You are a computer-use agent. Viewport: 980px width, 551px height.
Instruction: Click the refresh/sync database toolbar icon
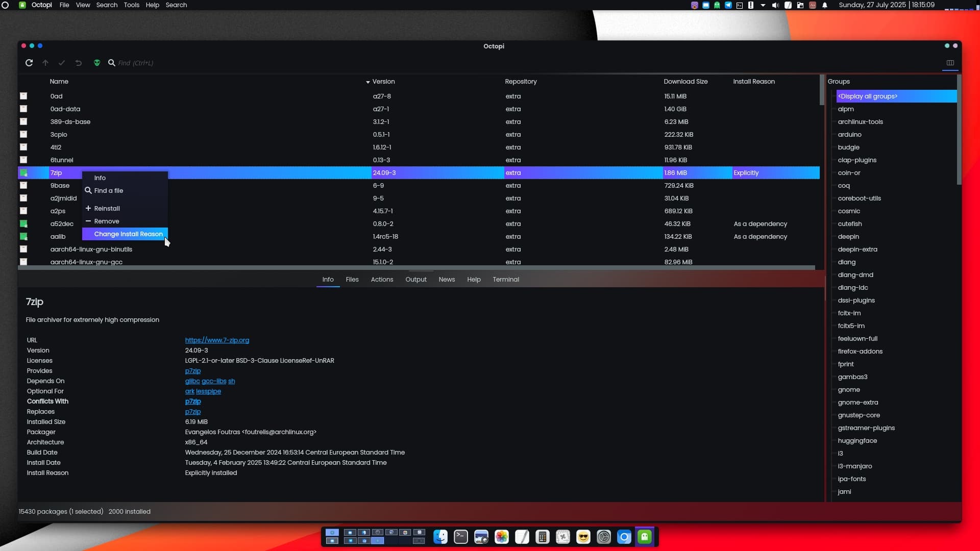point(29,63)
